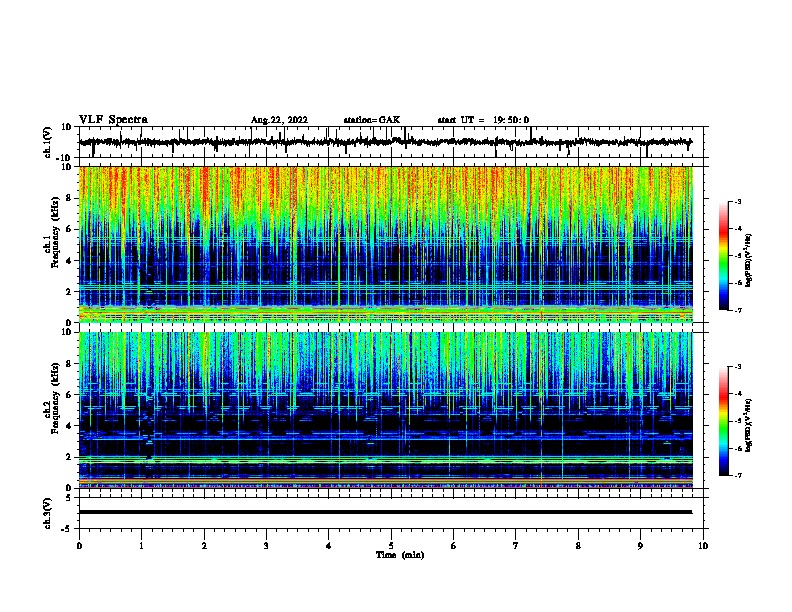Screen dimensions: 792x612
Task: Click the ch.1 colorbar log(PSD) label
Action: 749,260
